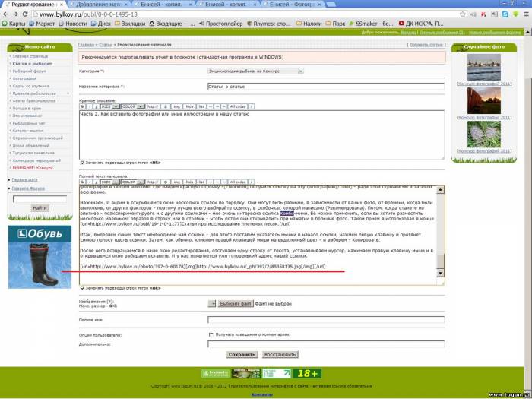This screenshot has height=399, width=532.
Task: Open the ДК ИСКРА YouTube bookmark
Action: pyautogui.click(x=421, y=24)
